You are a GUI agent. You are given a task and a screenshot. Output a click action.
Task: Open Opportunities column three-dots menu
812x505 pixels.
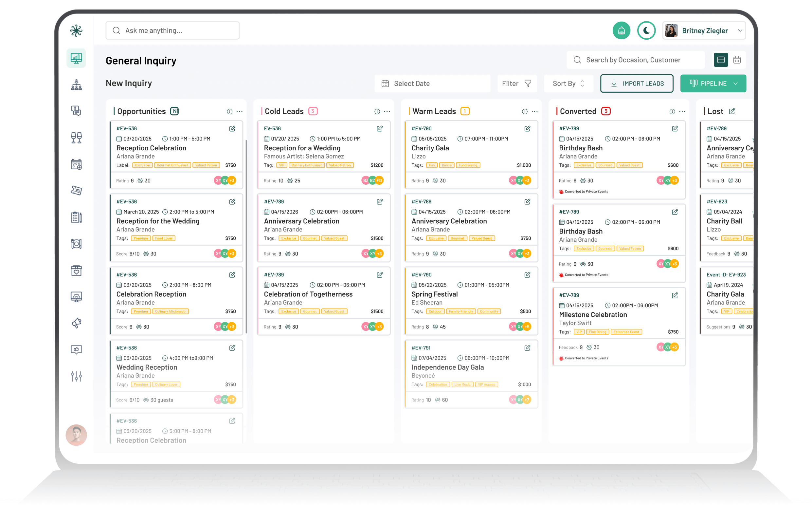pyautogui.click(x=239, y=112)
